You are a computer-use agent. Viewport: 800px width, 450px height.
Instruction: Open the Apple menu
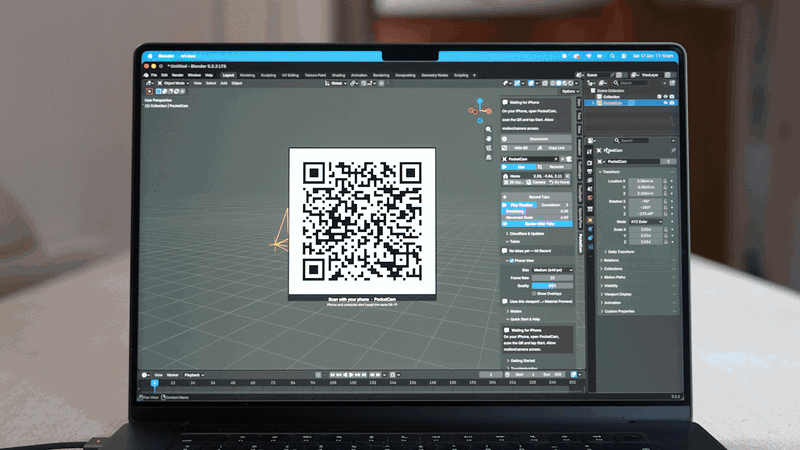coord(150,56)
